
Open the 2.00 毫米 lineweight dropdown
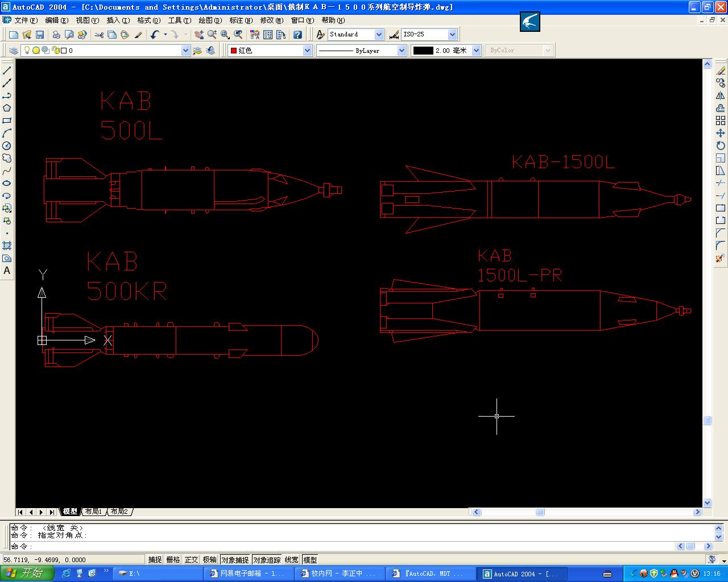tap(477, 51)
